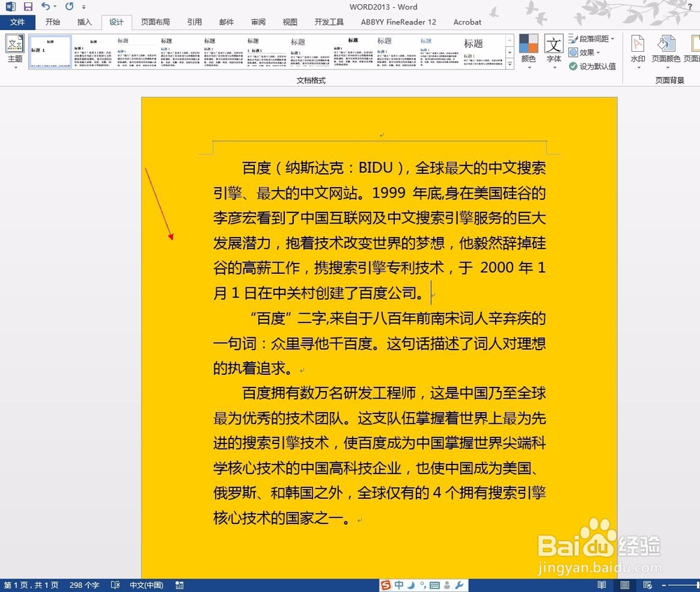700x592 pixels.
Task: Click the Redo (repeat) icon
Action: (x=69, y=6)
